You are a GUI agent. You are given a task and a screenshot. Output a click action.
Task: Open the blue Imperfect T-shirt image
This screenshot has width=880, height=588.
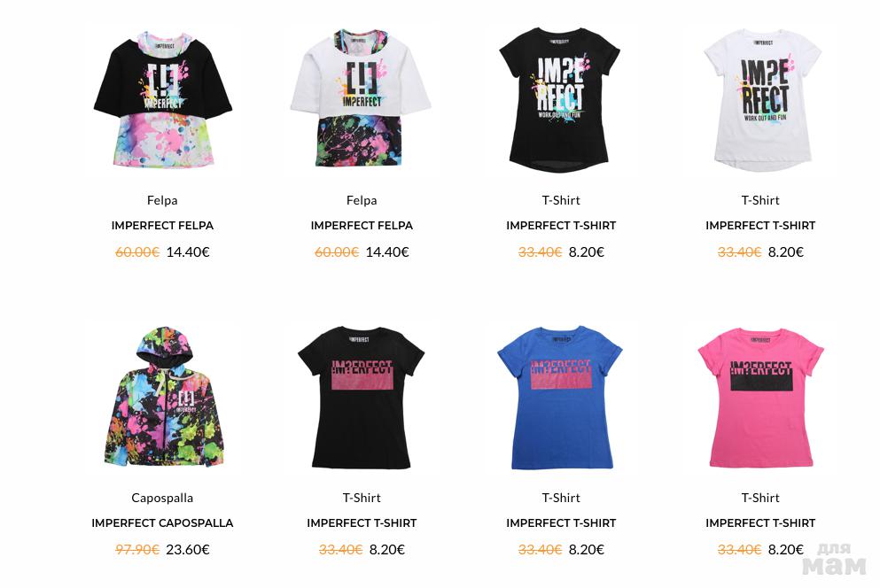(560, 398)
